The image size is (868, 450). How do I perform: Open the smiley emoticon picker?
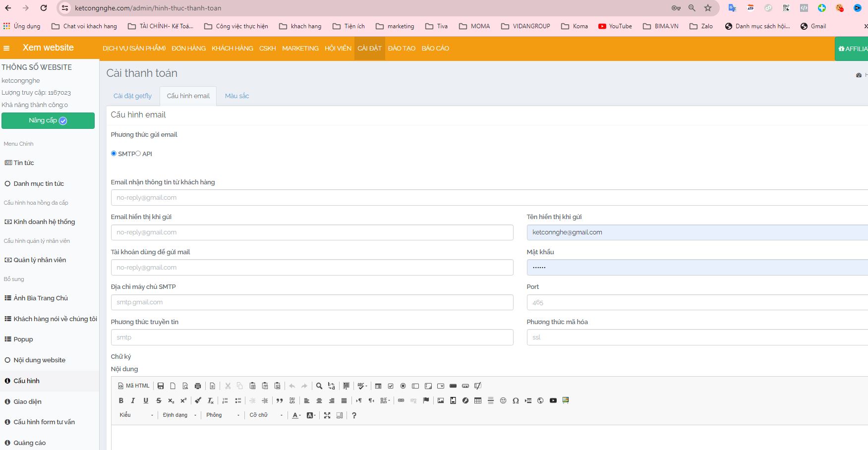point(503,400)
